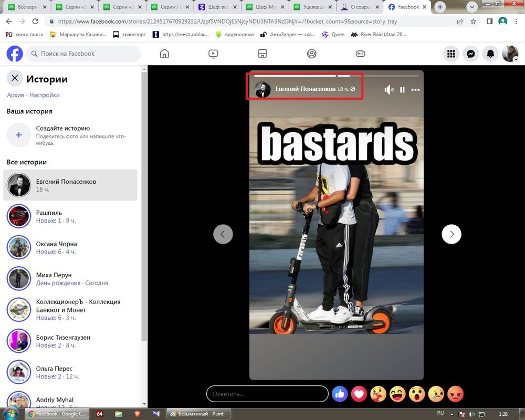Image resolution: width=525 pixels, height=420 pixels.
Task: Create a story with the plus button
Action: (19, 135)
